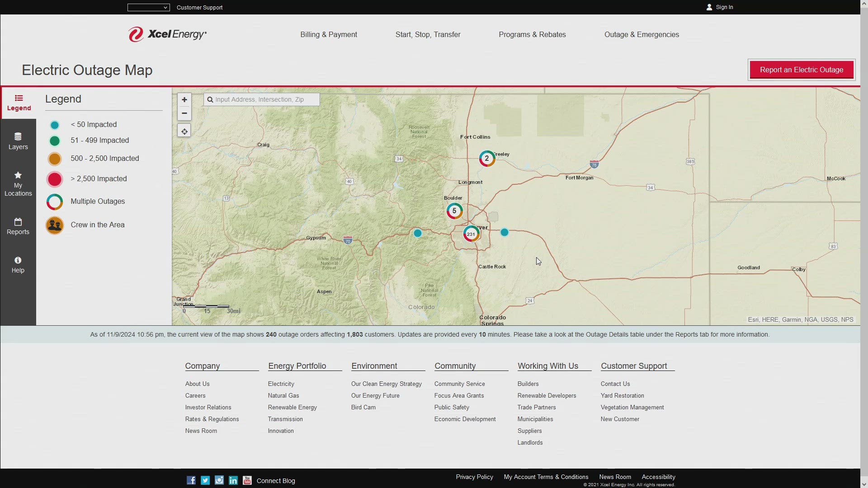This screenshot has width=868, height=488.
Task: Click the less than 50 Impacted legend swatch
Action: [55, 125]
